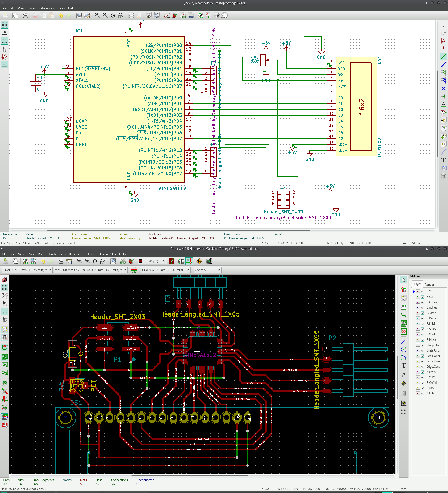This screenshot has width=448, height=493.
Task: Open the Design Rules menu
Action: (x=107, y=254)
